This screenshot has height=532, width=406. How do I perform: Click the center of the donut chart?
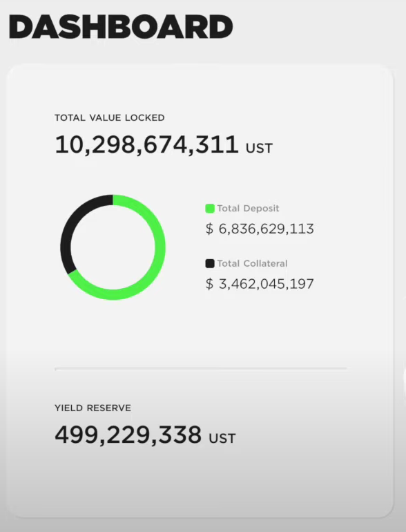(113, 247)
